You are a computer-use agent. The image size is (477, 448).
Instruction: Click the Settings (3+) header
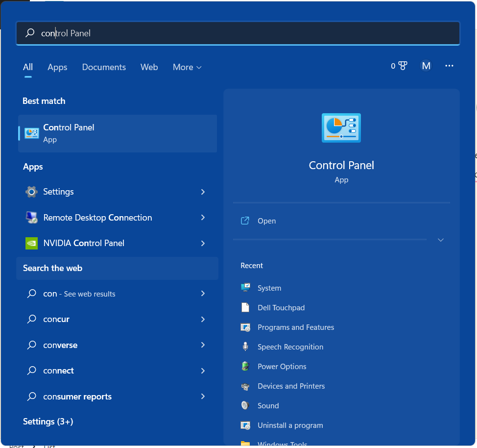tap(48, 422)
